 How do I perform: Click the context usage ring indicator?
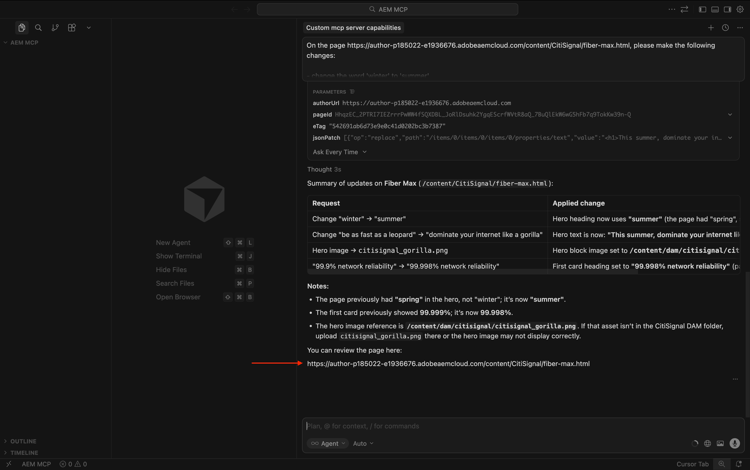pyautogui.click(x=695, y=444)
